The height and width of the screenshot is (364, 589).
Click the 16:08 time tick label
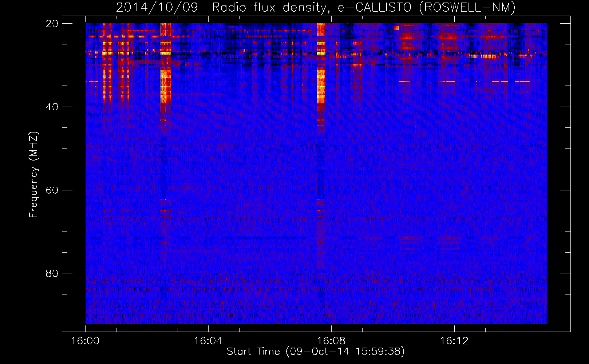point(331,341)
